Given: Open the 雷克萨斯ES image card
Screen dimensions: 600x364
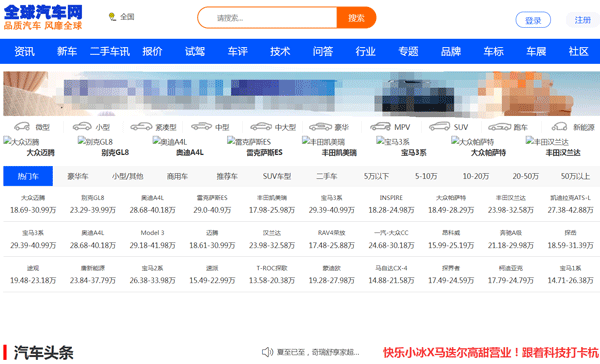Looking at the screenshot, I should coord(264,147).
